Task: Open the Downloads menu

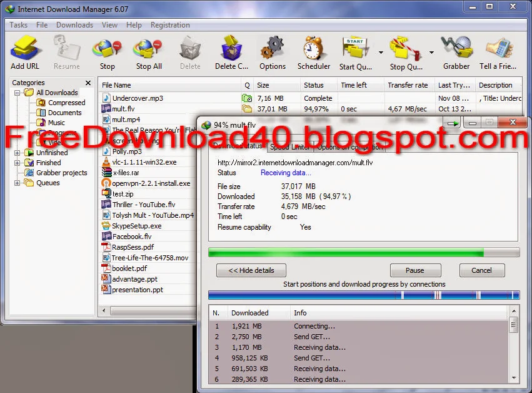Action: click(x=74, y=25)
